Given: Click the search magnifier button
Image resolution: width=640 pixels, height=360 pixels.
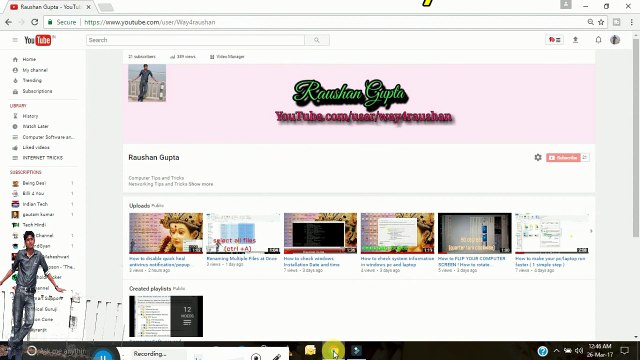Looking at the screenshot, I should pyautogui.click(x=317, y=40).
